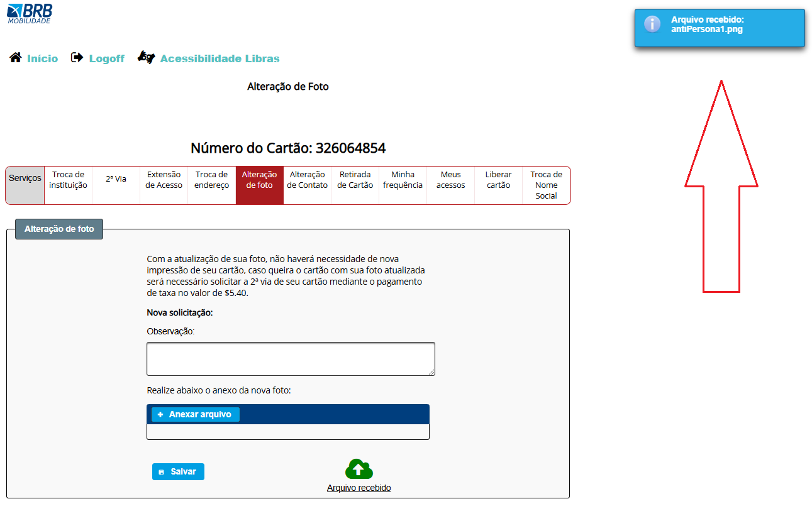
Task: Open the Liberar cartão tab
Action: [x=499, y=185]
